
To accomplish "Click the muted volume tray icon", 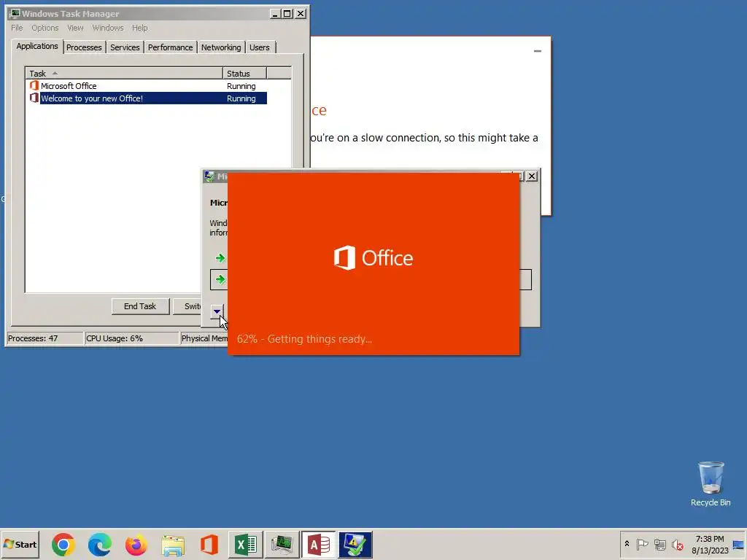I will click(677, 544).
